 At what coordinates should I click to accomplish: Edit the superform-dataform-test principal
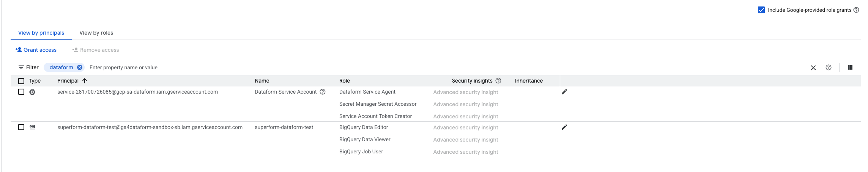(x=564, y=127)
